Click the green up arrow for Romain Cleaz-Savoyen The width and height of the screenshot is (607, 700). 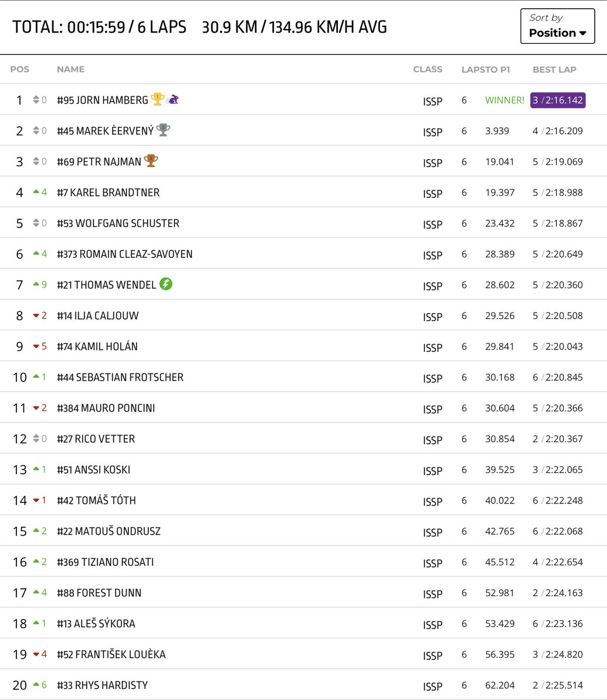pos(36,254)
